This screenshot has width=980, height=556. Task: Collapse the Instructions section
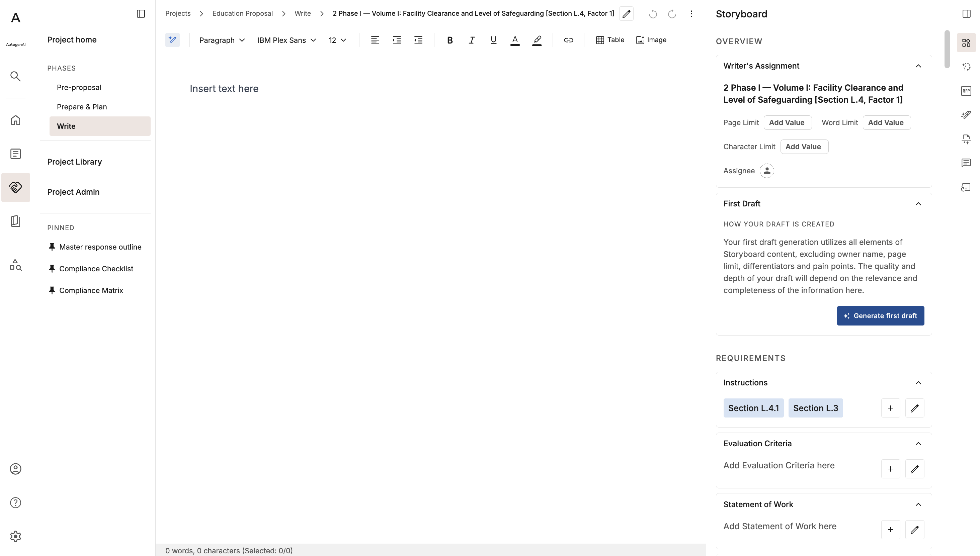(x=918, y=383)
